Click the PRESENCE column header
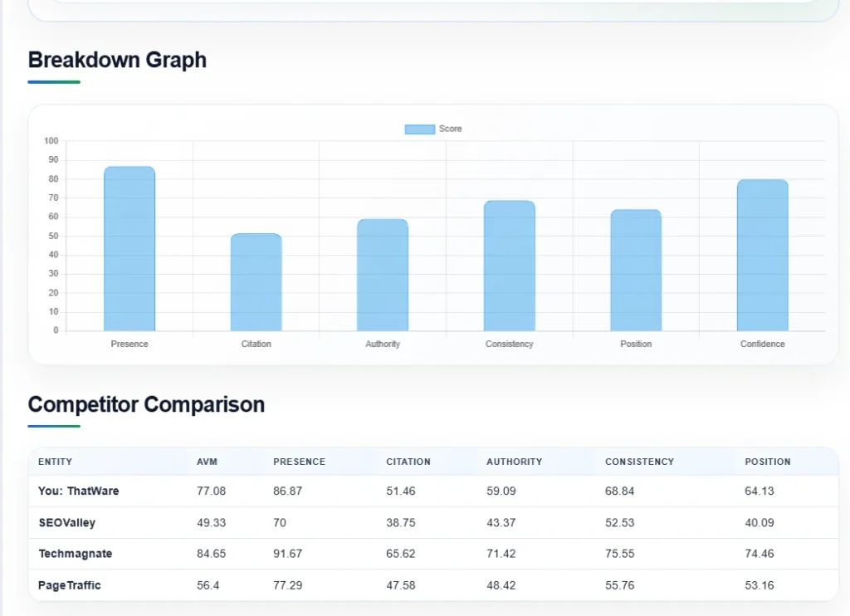 tap(299, 462)
